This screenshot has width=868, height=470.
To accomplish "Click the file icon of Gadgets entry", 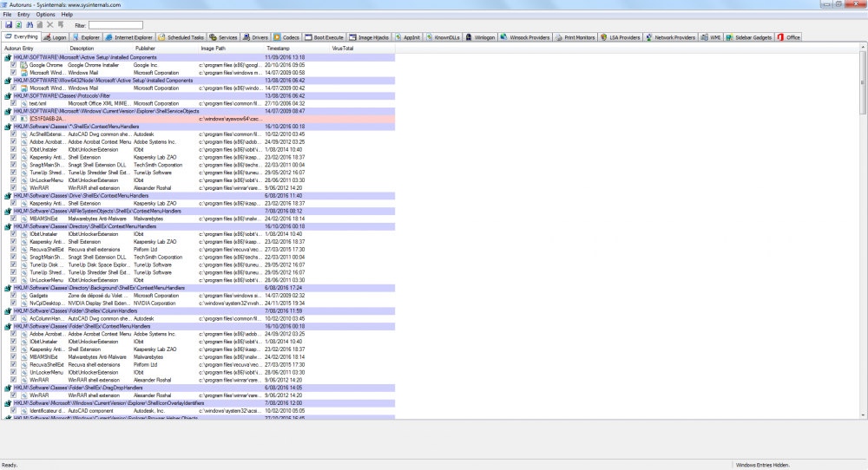I will pyautogui.click(x=23, y=296).
